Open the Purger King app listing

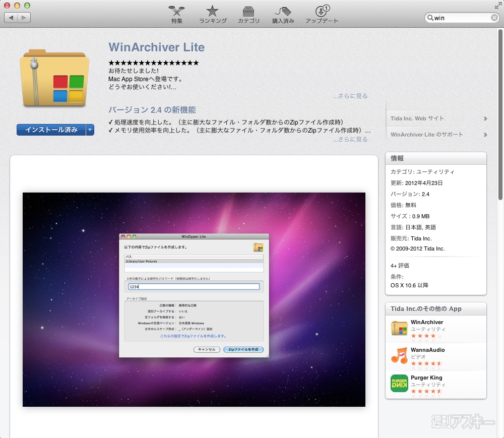[x=426, y=378]
